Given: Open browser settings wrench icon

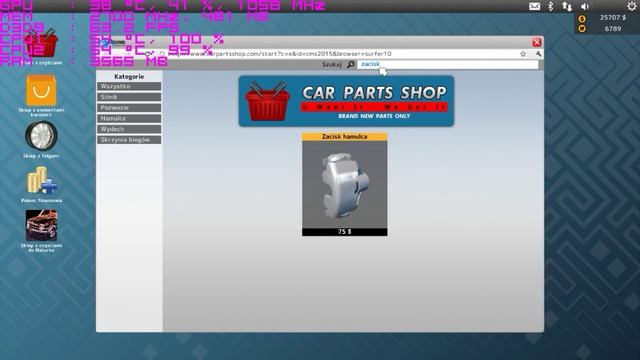Looking at the screenshot, I should [538, 54].
